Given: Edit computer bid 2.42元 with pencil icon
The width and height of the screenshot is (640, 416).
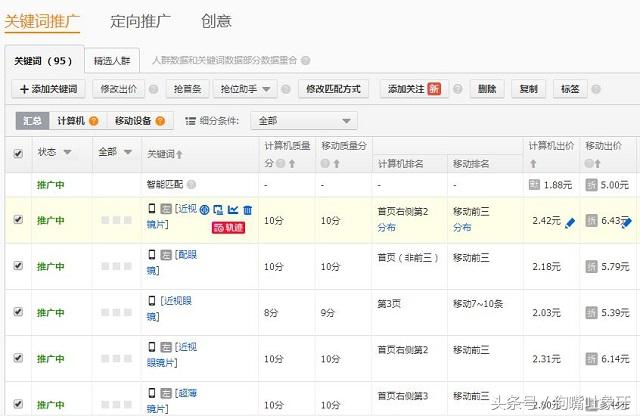Looking at the screenshot, I should pos(570,223).
